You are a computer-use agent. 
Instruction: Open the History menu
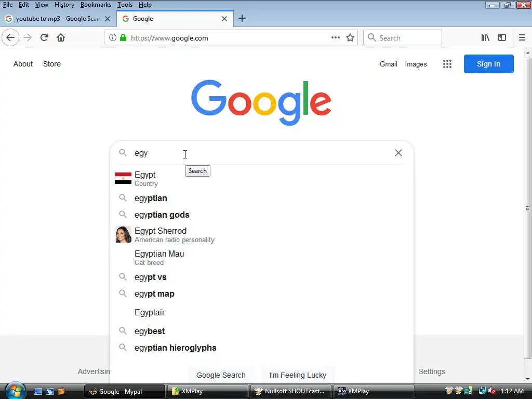pyautogui.click(x=64, y=5)
